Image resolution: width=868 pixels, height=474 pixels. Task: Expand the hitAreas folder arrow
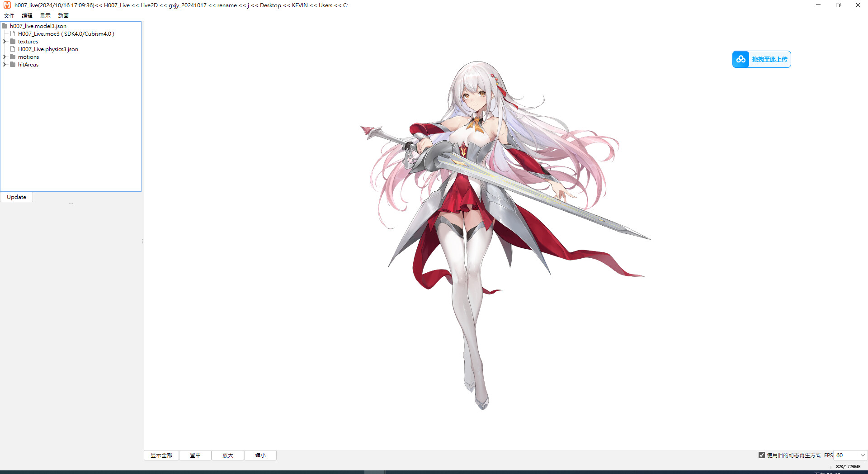[5, 65]
